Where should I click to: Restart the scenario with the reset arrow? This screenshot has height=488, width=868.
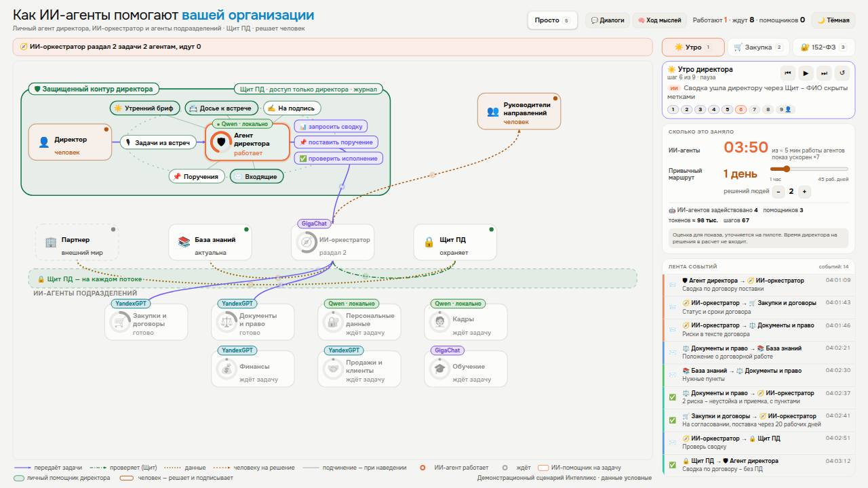tap(842, 73)
